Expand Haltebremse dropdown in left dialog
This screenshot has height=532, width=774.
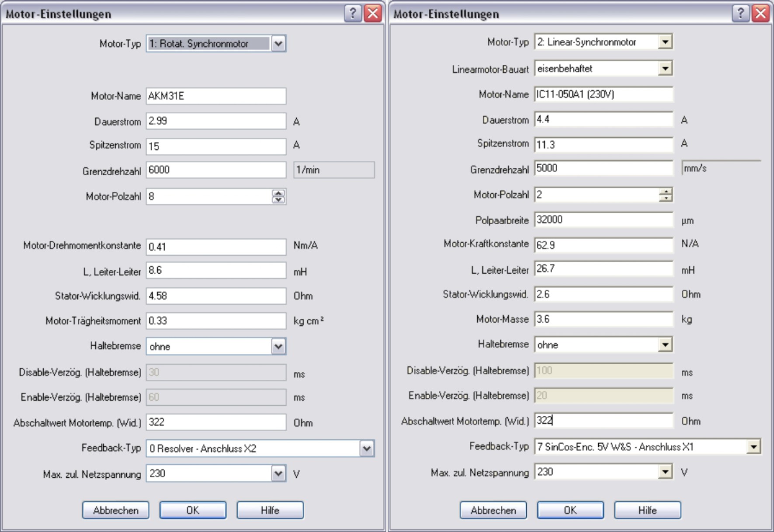(x=278, y=347)
